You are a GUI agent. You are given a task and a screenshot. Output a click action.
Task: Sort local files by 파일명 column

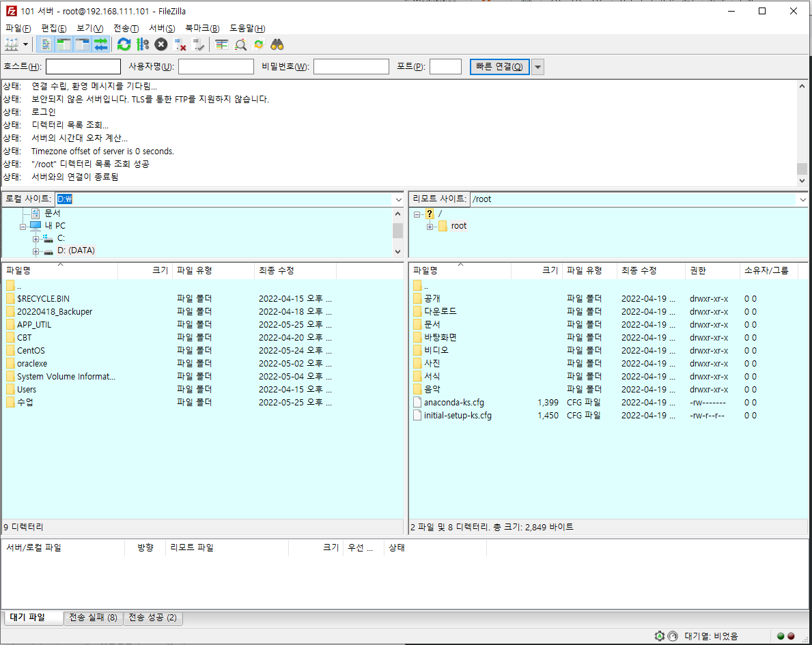[60, 271]
